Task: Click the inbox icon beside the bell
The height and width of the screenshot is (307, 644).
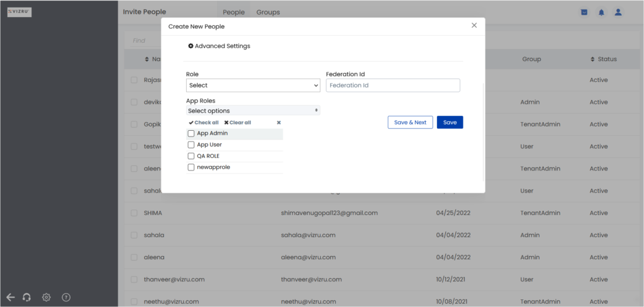Action: [x=584, y=13]
